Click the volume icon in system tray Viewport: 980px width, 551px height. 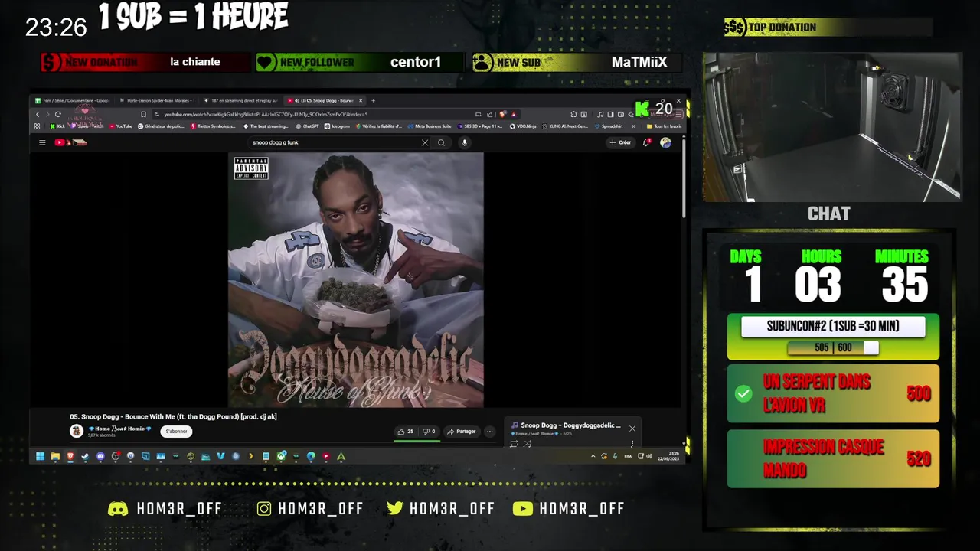[x=648, y=456]
